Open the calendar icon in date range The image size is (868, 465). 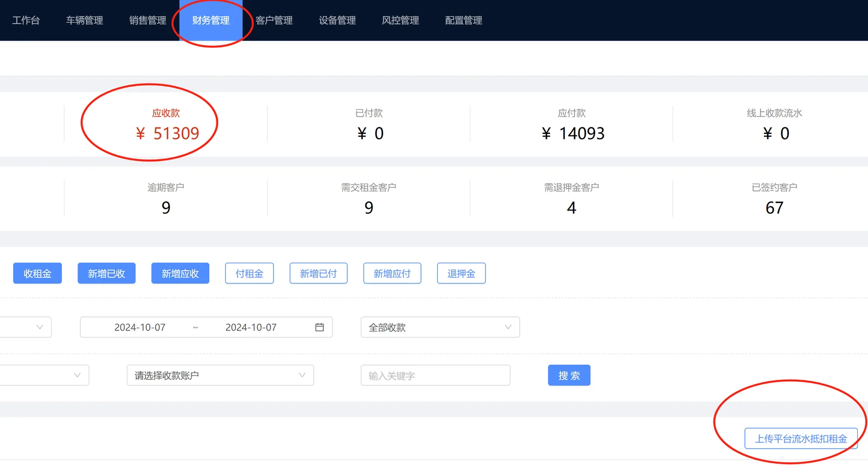[x=320, y=327]
